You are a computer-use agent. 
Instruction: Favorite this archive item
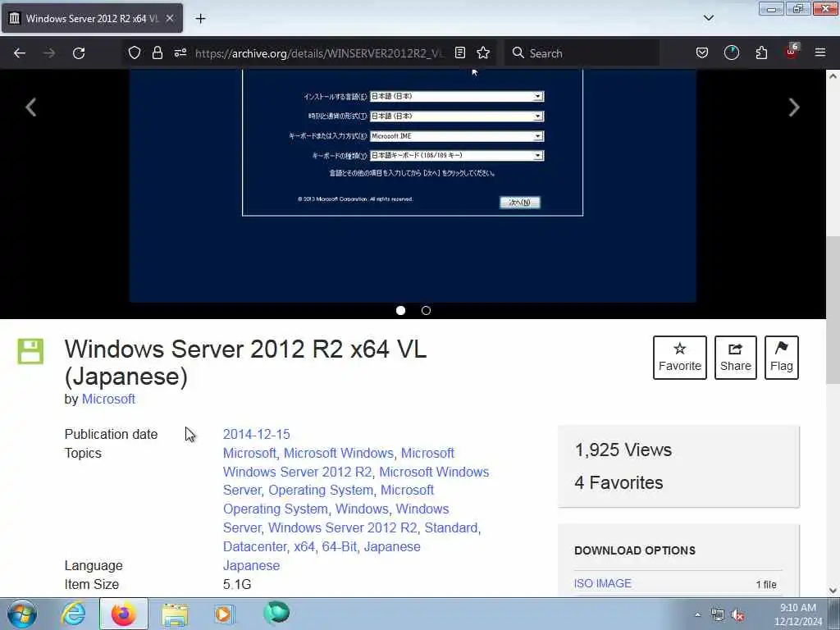pos(680,358)
